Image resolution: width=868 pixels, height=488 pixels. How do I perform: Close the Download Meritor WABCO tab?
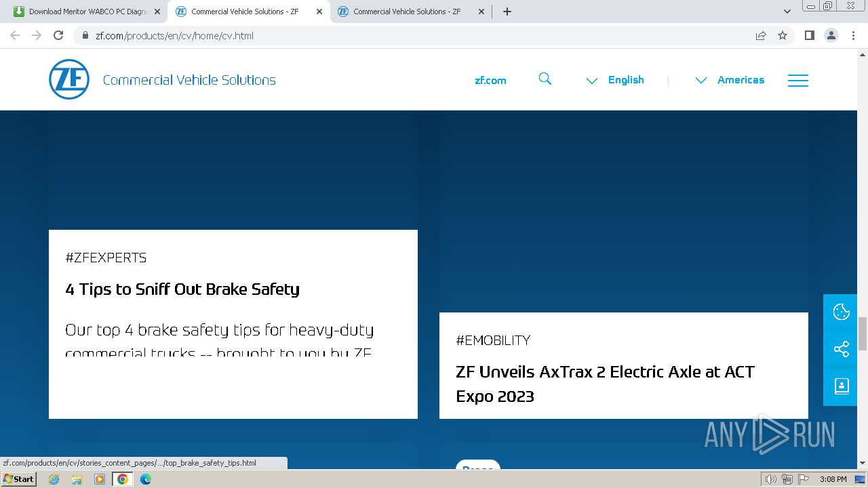(x=157, y=12)
